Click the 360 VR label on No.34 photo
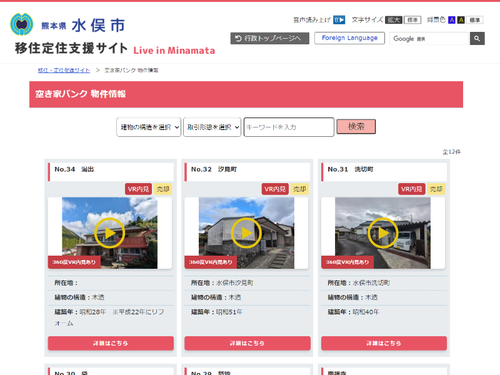 pyautogui.click(x=74, y=262)
